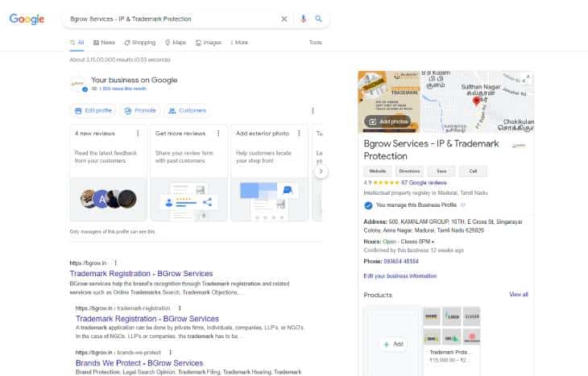Viewport: 588px width, 376px height.
Task: Click Add photos on business image
Action: [x=387, y=122]
